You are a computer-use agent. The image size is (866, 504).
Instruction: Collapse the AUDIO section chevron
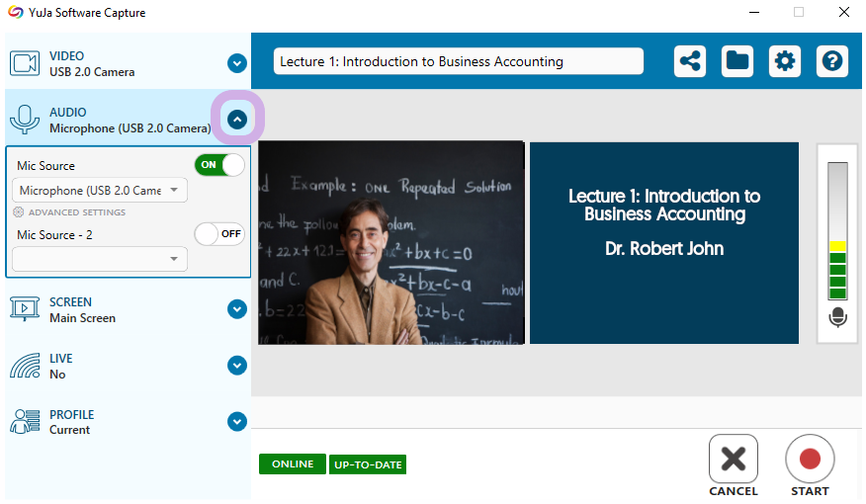(237, 120)
